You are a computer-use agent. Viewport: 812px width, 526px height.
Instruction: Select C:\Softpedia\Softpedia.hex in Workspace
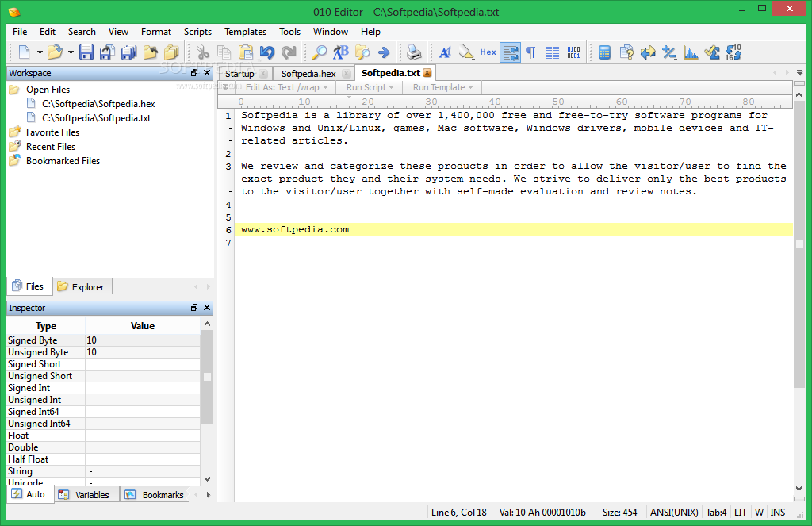pyautogui.click(x=98, y=104)
